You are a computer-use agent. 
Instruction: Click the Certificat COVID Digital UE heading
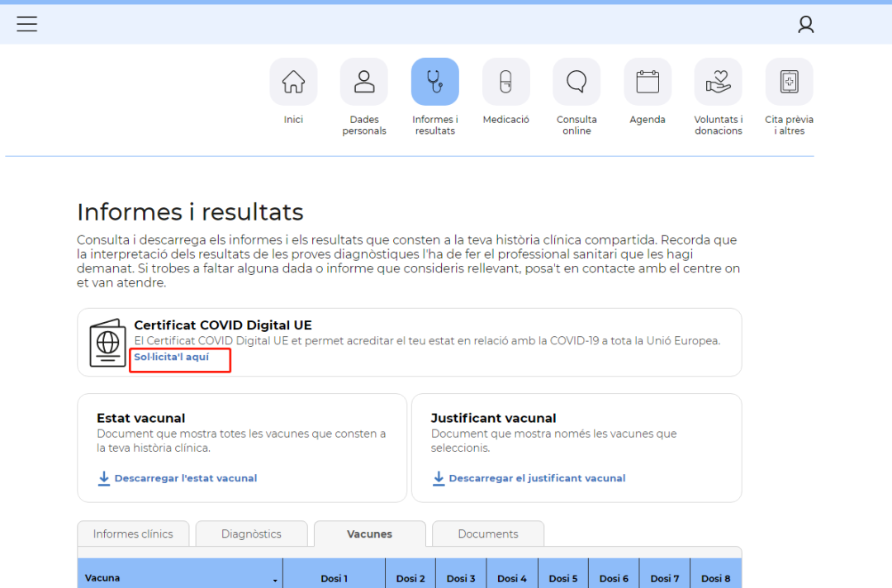pyautogui.click(x=223, y=325)
